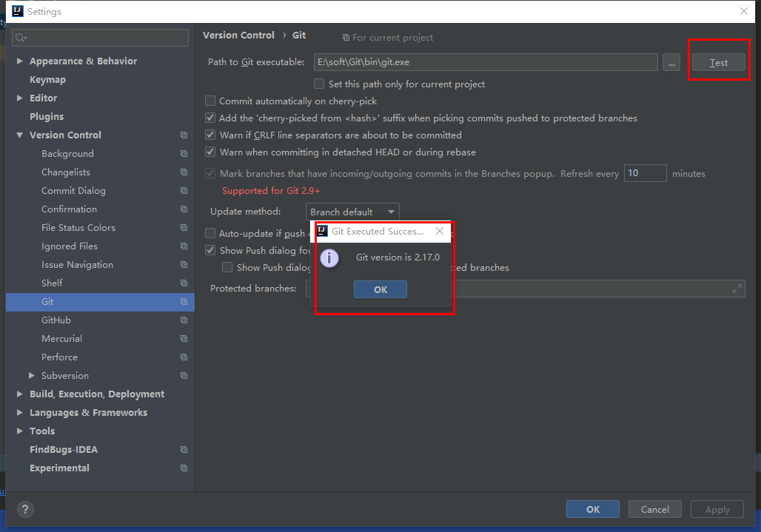Screen dimensions: 761x532
Task: Click the Version Control breadcrumb link
Action: 238,36
